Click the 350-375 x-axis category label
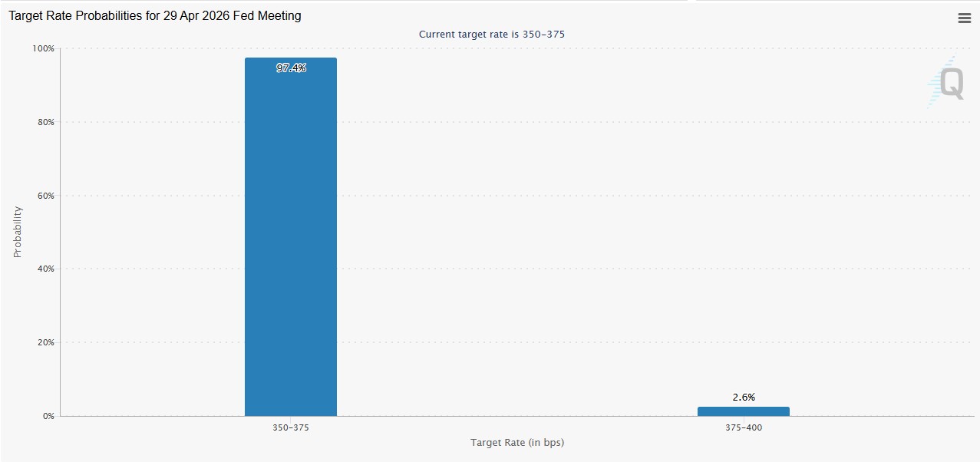The height and width of the screenshot is (462, 980). [x=290, y=427]
